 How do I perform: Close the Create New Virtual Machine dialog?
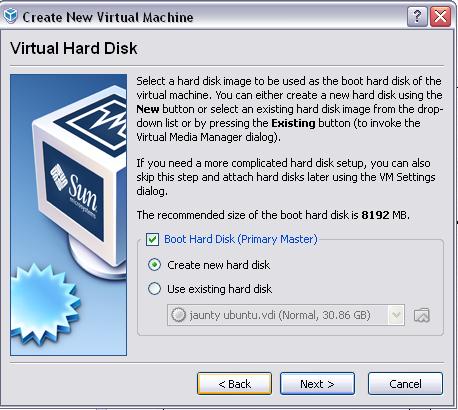point(440,16)
